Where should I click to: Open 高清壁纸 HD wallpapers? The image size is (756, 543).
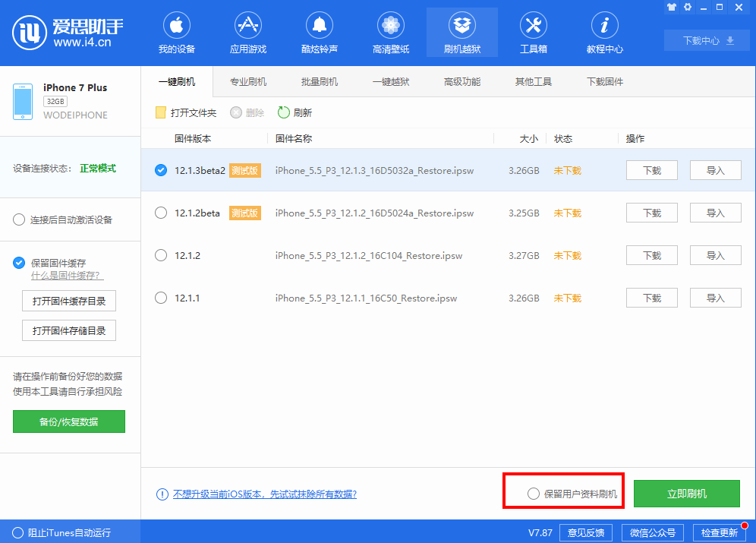click(x=390, y=32)
